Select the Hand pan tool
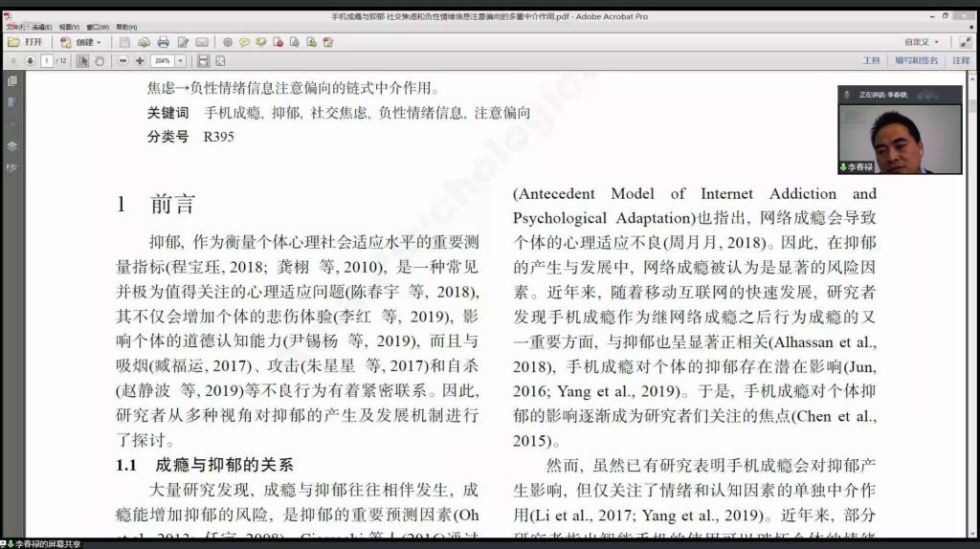This screenshot has height=549, width=980. (x=100, y=60)
